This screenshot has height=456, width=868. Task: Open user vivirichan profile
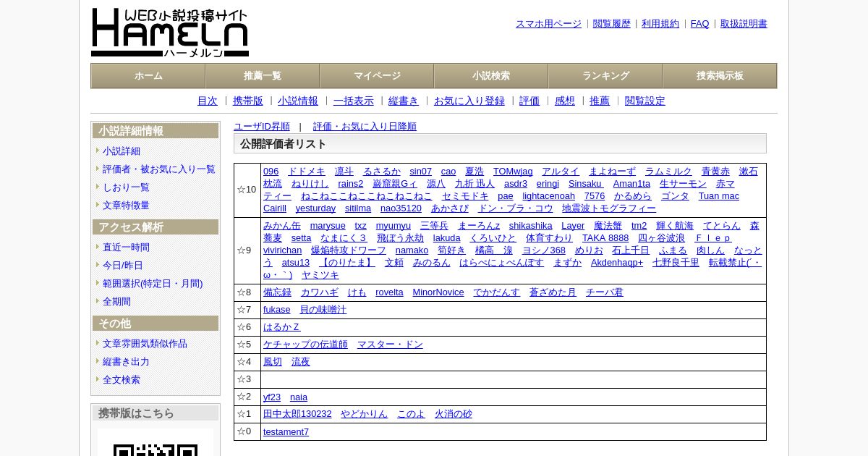(283, 250)
